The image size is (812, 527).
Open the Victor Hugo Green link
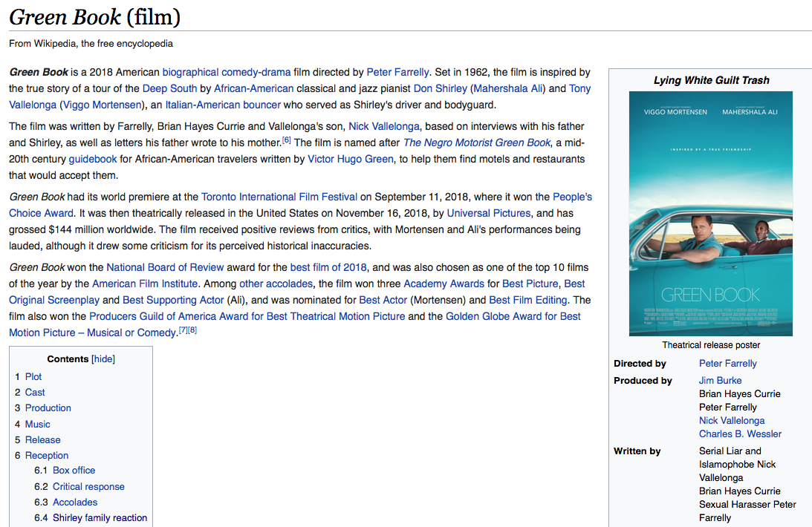tap(351, 160)
